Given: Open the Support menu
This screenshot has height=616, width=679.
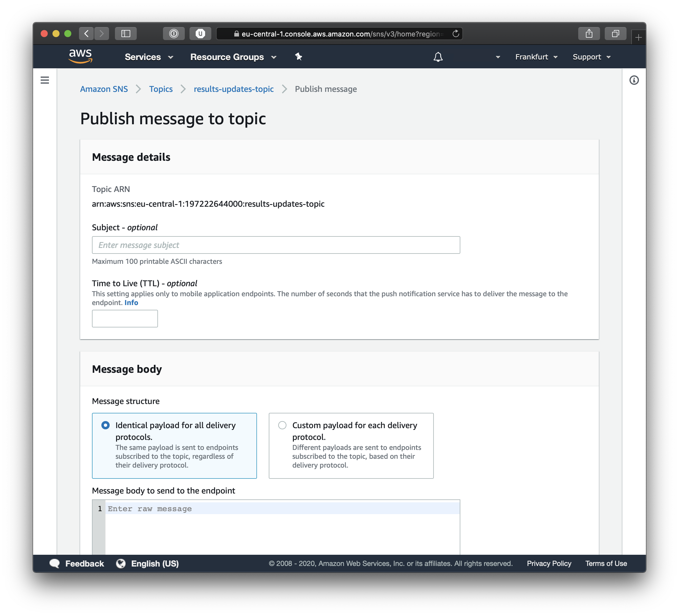Looking at the screenshot, I should click(x=591, y=57).
